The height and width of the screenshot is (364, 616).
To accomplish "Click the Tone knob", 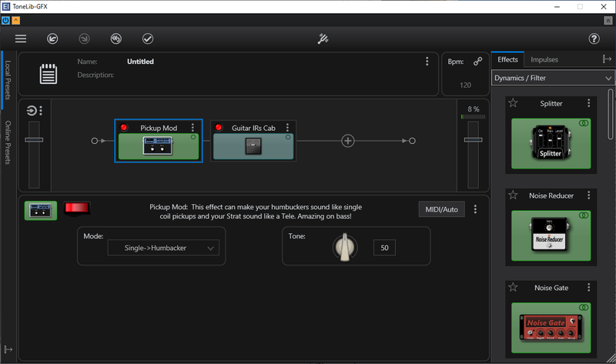I will point(345,247).
